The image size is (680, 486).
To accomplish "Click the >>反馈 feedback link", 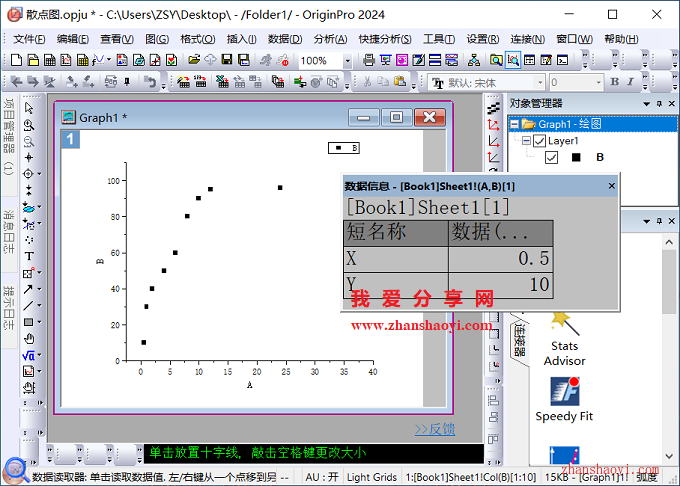I will click(x=435, y=429).
